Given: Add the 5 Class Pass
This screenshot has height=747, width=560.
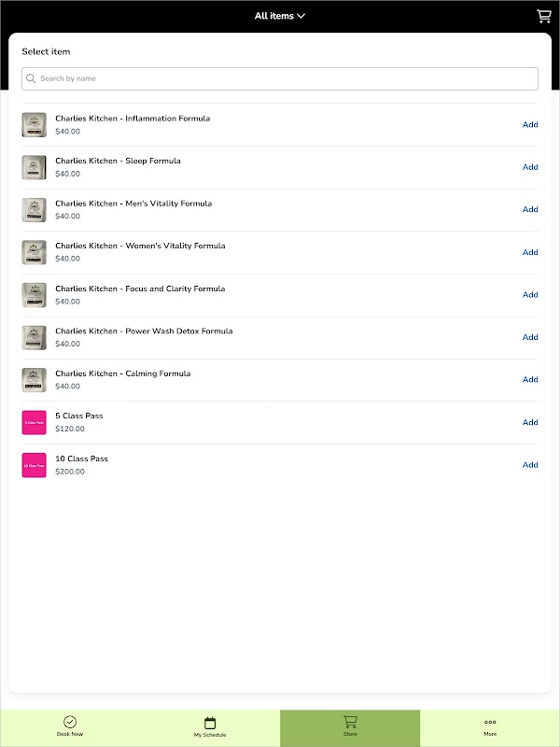Looking at the screenshot, I should pyautogui.click(x=530, y=422).
